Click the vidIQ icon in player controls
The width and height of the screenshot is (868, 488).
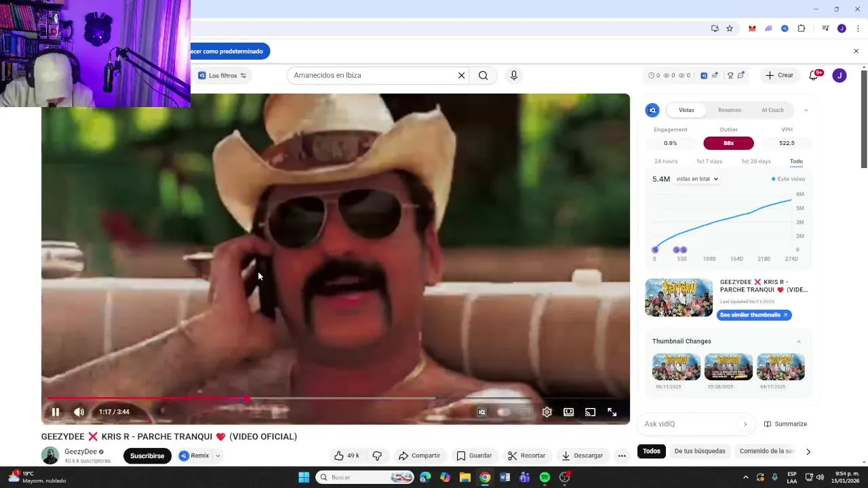pos(481,411)
